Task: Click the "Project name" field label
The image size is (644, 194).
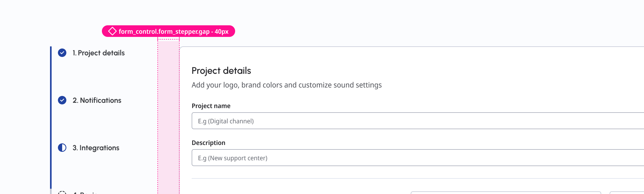Action: point(211,106)
